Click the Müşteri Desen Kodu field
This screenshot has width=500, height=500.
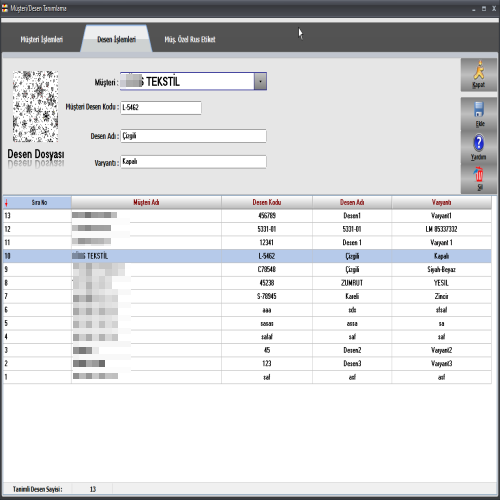[x=161, y=107]
